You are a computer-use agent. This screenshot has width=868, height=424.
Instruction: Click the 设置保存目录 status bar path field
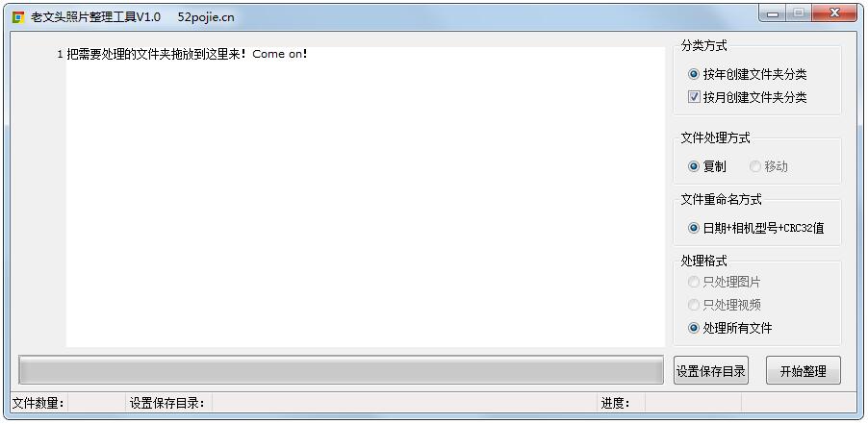[x=404, y=403]
